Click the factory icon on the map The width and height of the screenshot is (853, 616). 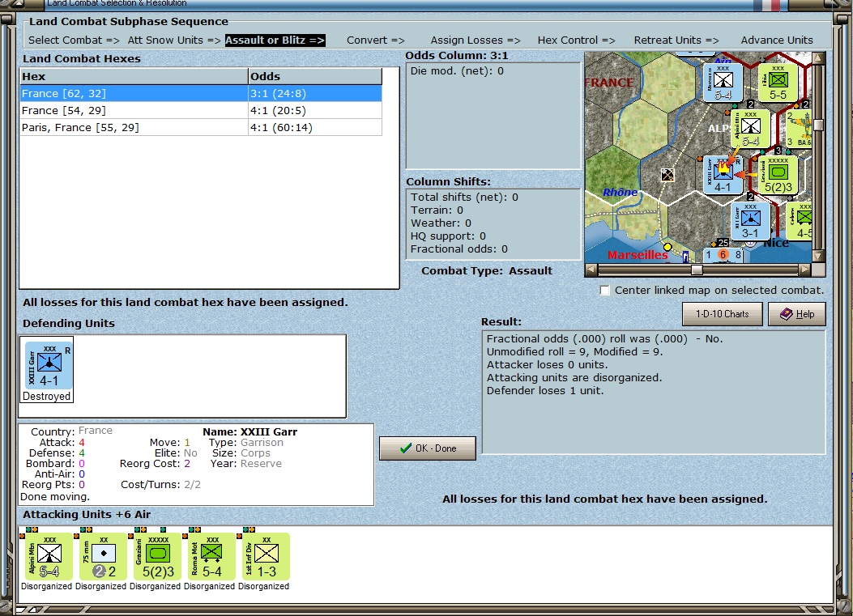[x=667, y=175]
